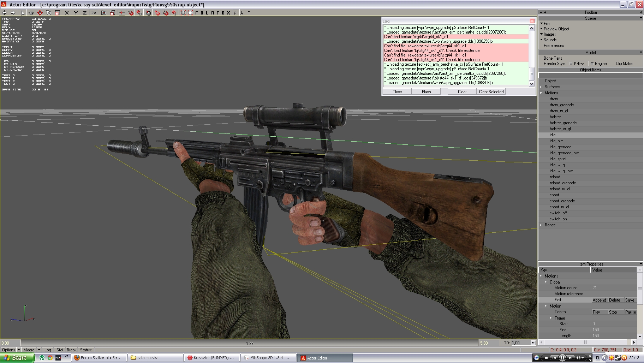
Task: Click the Item Properties horizontal scrollbar
Action: (x=588, y=342)
